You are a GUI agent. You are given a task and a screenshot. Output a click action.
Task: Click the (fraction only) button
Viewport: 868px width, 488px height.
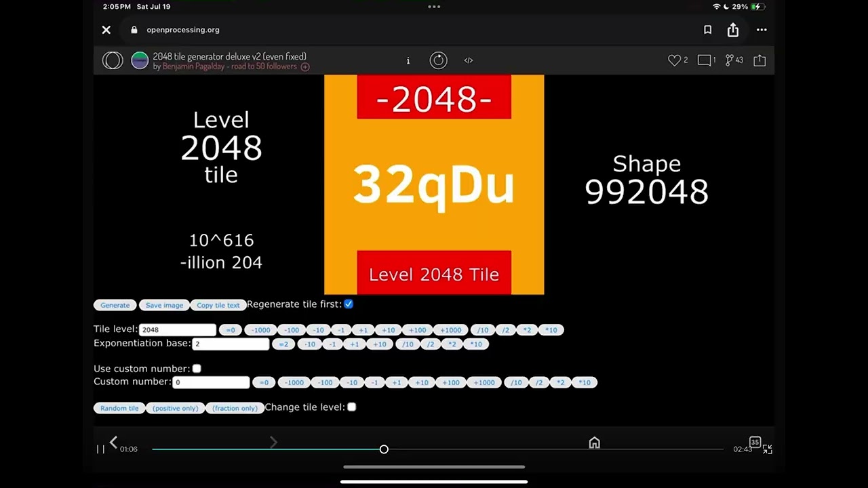(x=235, y=408)
